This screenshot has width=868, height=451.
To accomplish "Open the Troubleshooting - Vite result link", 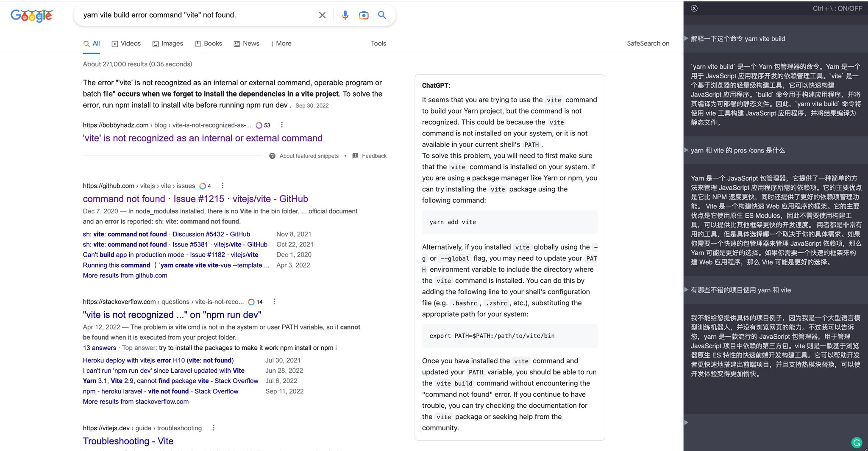I will 128,441.
